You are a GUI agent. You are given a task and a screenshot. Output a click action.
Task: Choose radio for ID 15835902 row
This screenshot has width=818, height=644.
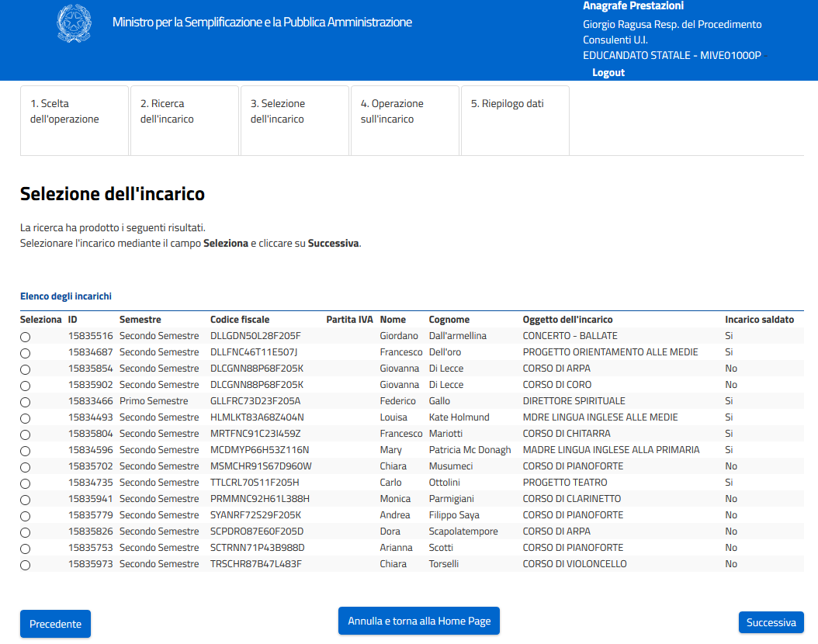pyautogui.click(x=26, y=386)
